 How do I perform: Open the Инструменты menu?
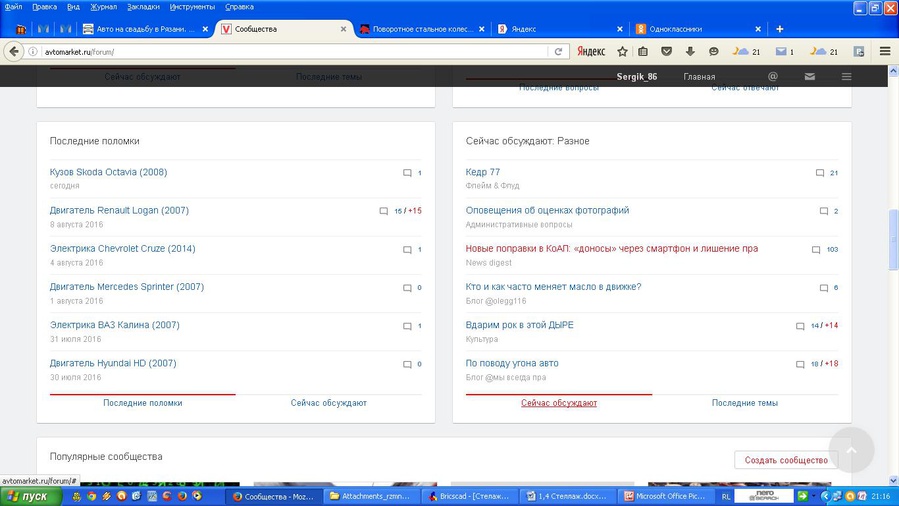pos(193,7)
